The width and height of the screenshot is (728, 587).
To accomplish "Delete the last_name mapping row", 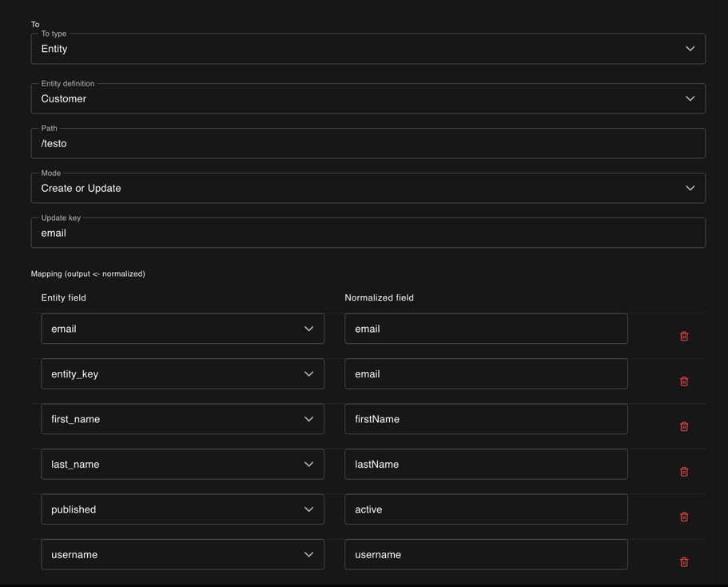I will point(684,471).
